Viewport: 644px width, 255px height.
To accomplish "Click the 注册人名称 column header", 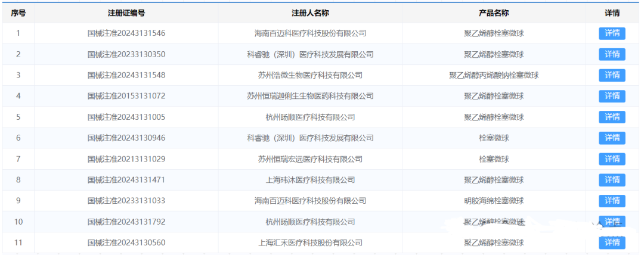I will pos(310,13).
